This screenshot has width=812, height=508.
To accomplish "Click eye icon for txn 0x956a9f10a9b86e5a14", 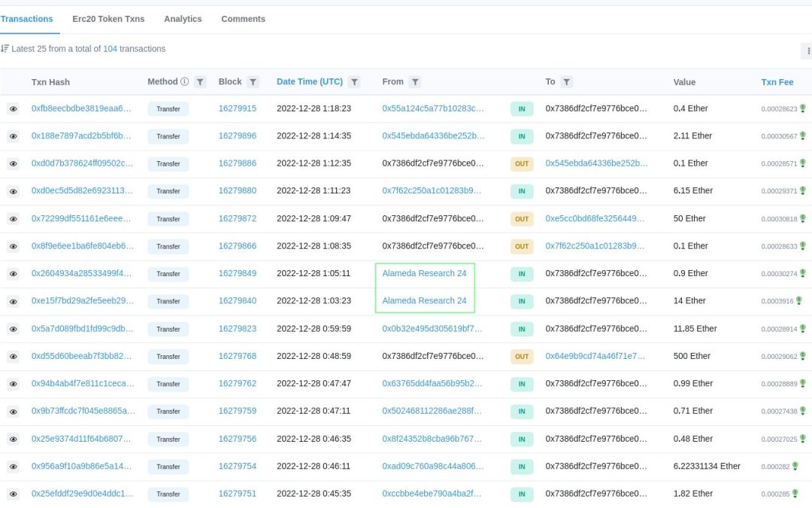I will 13,467.
